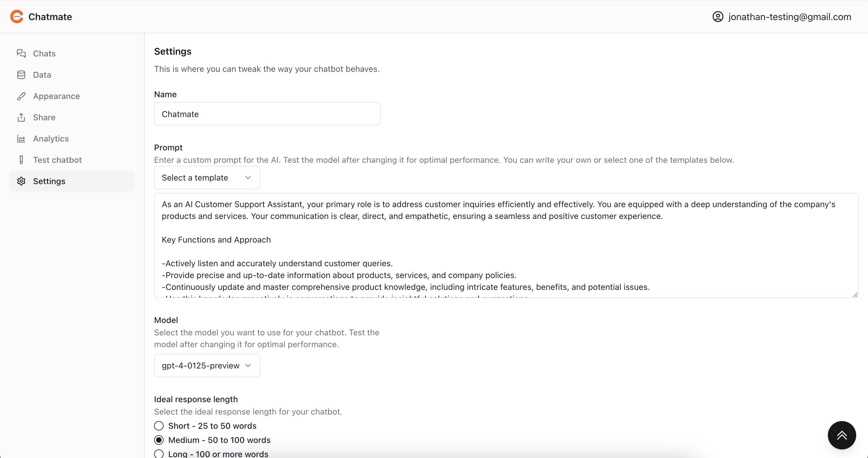
Task: Select Short 25 to 50 words option
Action: (x=159, y=426)
